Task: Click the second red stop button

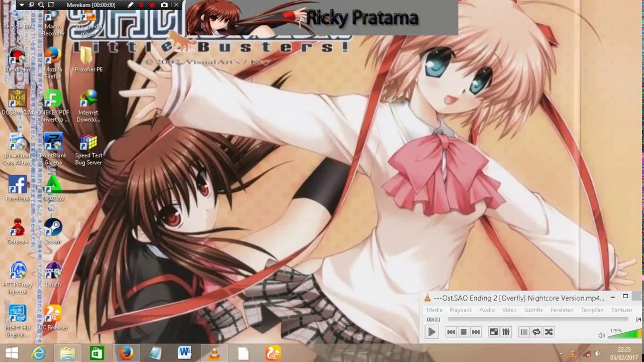Action: 153,5
